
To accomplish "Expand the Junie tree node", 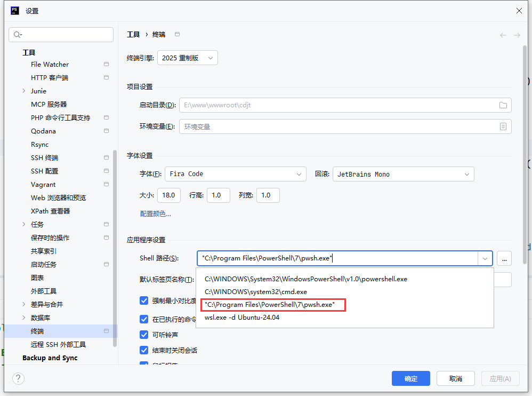I will point(24,91).
